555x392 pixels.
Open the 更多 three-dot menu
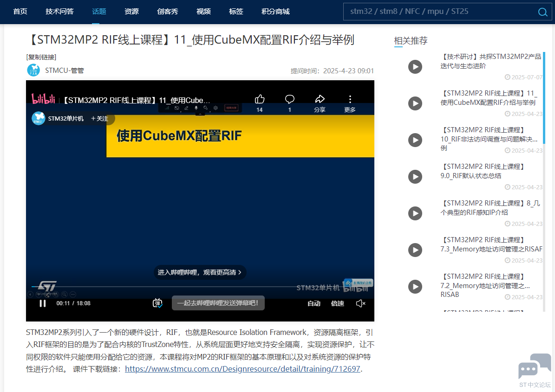350,98
